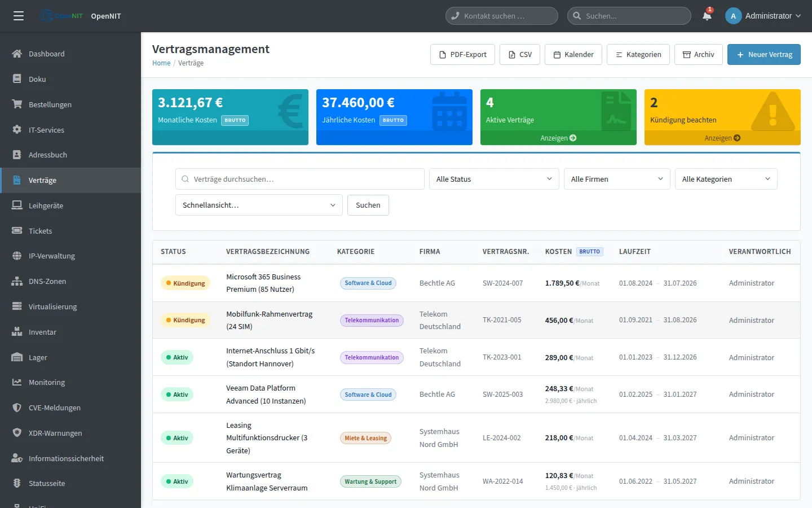Click the Monatliche Kosten 3.121,67 € card
The image size is (812, 508).
[x=230, y=117]
